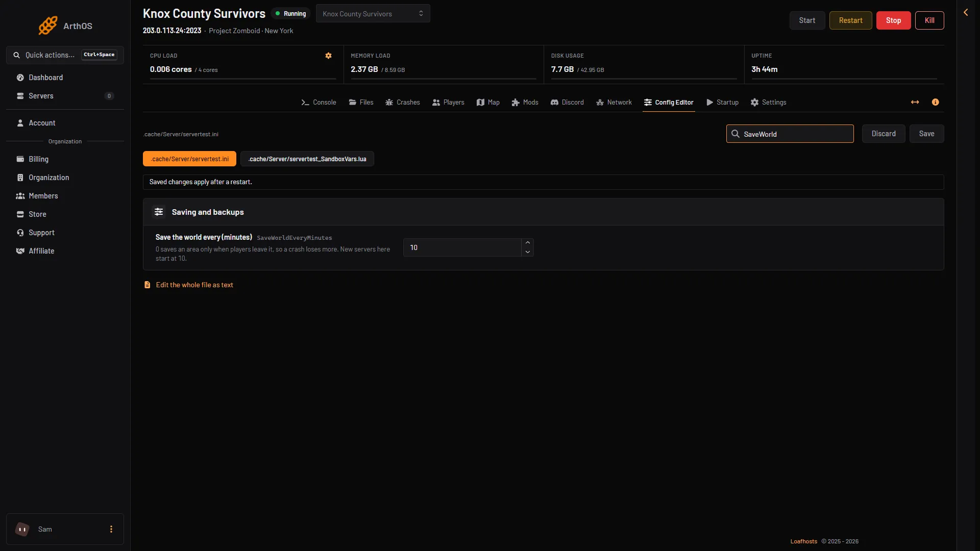The height and width of the screenshot is (551, 980).
Task: Click the Saving and backups sliders icon
Action: [x=159, y=212]
